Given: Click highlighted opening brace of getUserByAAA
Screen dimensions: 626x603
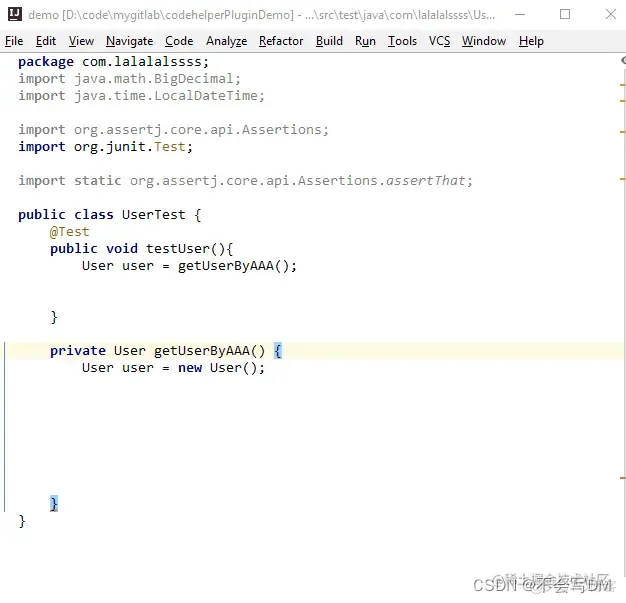Looking at the screenshot, I should pyautogui.click(x=278, y=351).
